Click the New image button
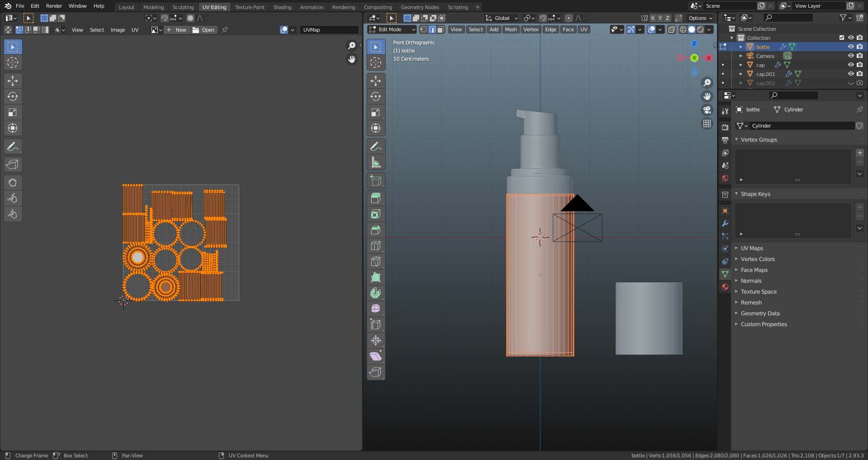 177,30
